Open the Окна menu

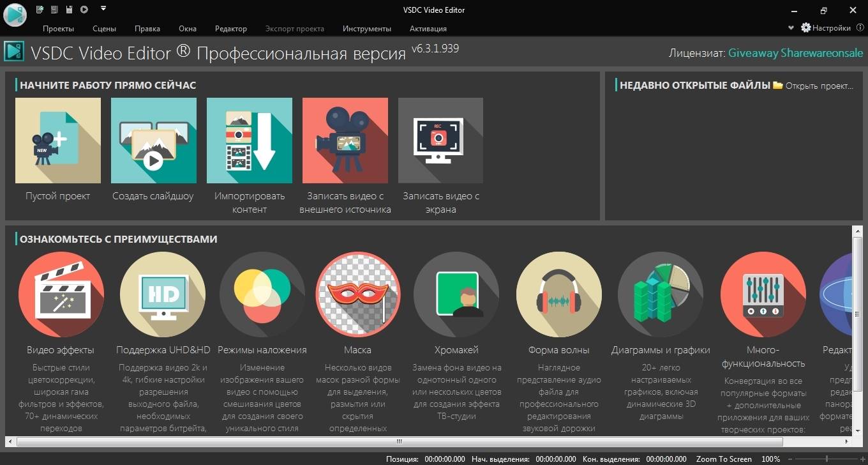[x=188, y=28]
